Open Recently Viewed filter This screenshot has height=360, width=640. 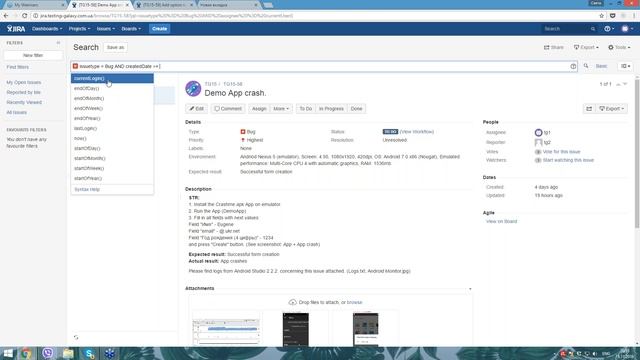point(24,102)
